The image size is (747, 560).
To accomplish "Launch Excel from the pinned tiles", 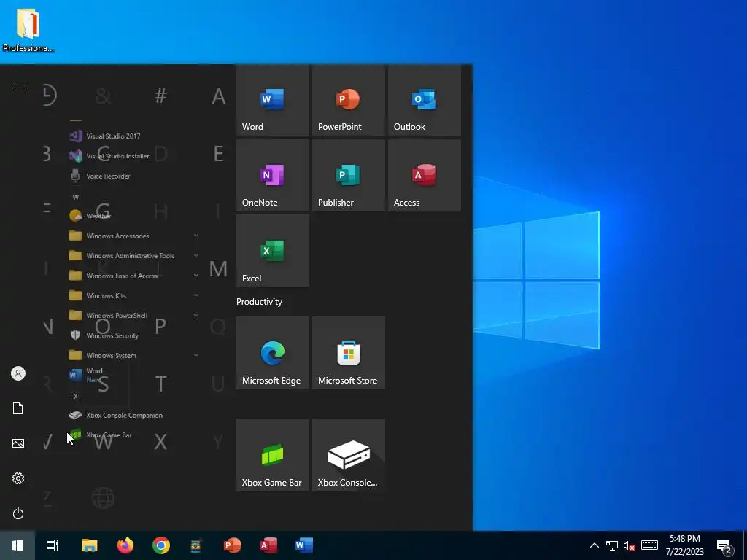I will [273, 251].
